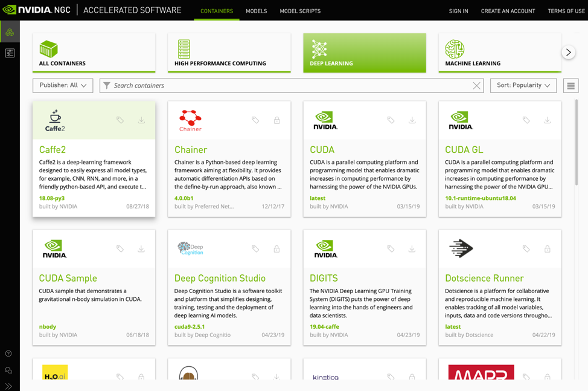Click the vertical page scrollbar
The height and width of the screenshot is (391, 588).
coord(577,142)
